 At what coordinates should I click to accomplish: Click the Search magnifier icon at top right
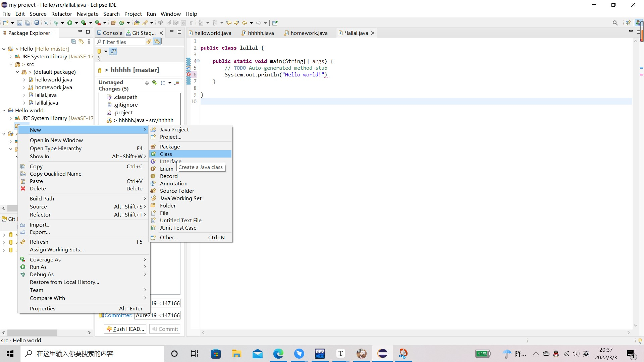[615, 23]
